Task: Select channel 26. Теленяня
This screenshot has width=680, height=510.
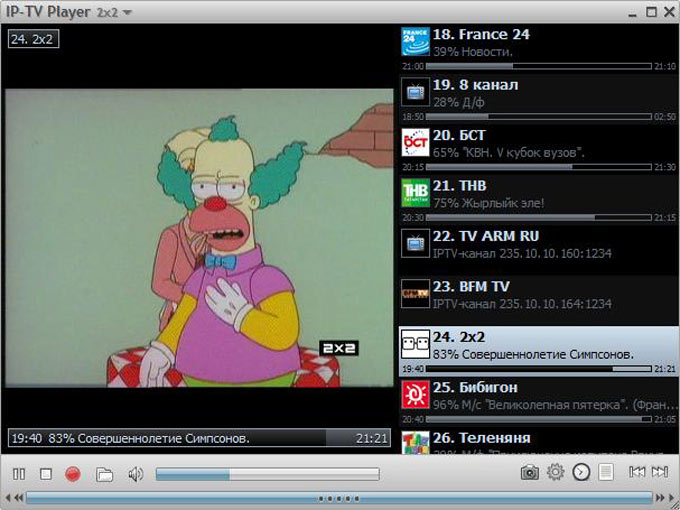Action: click(x=539, y=441)
